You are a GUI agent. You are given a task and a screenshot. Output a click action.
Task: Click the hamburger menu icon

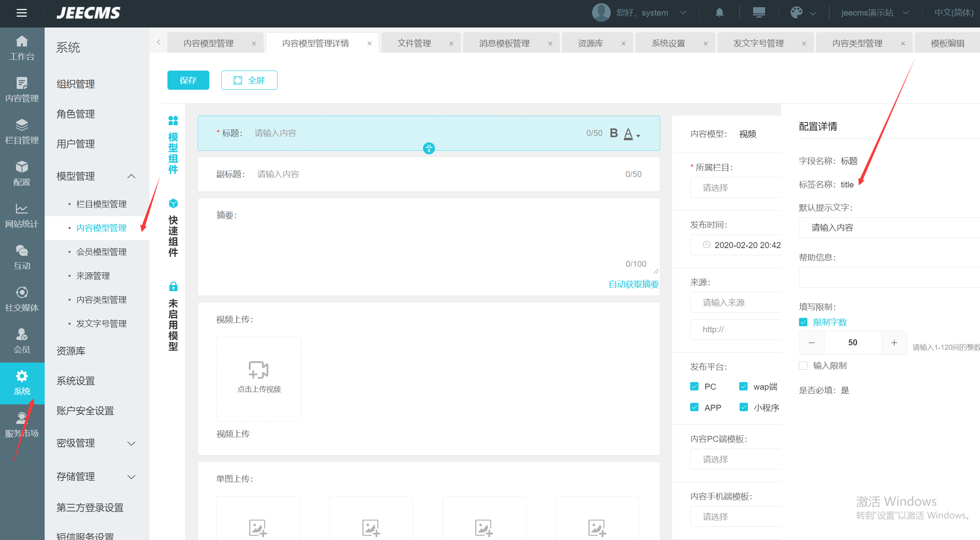pos(22,13)
